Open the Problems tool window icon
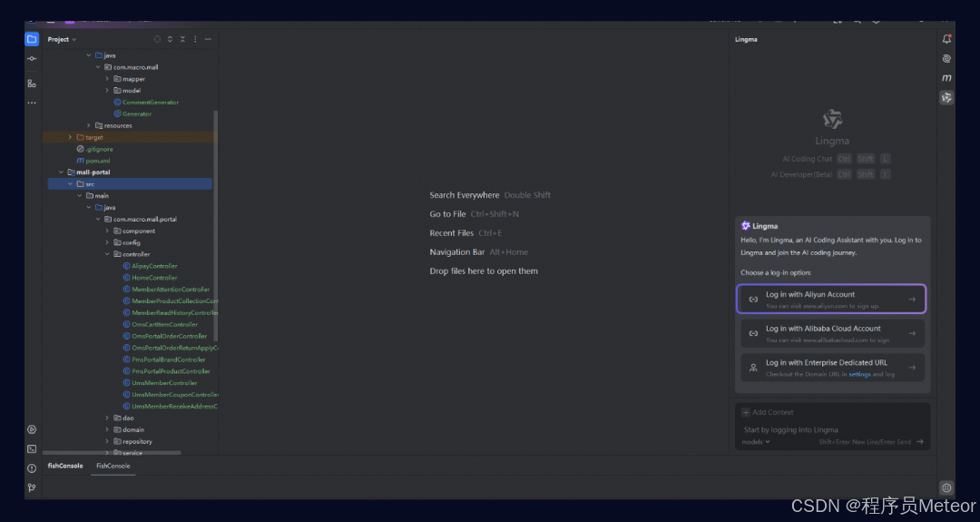This screenshot has width=980, height=522. click(31, 468)
